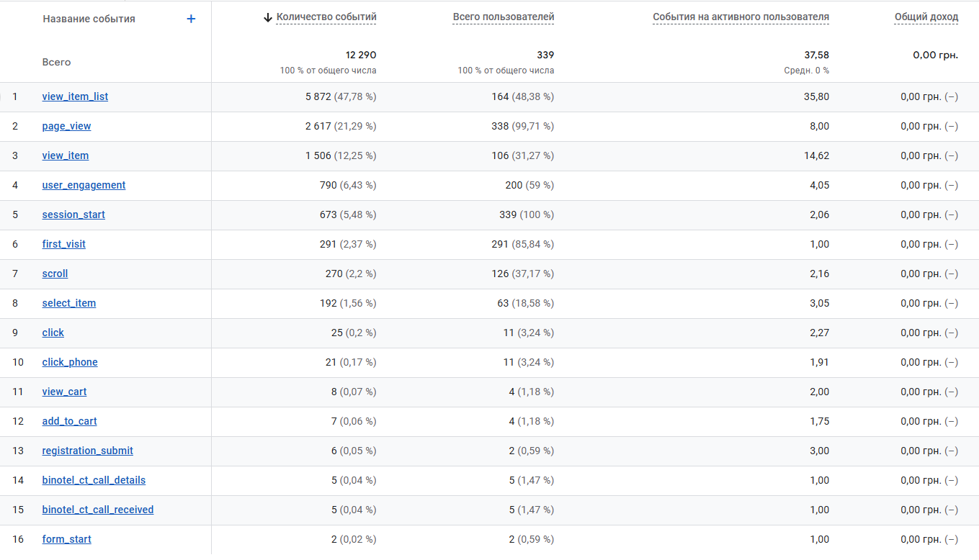
Task: Click the form_start event link
Action: (66, 539)
